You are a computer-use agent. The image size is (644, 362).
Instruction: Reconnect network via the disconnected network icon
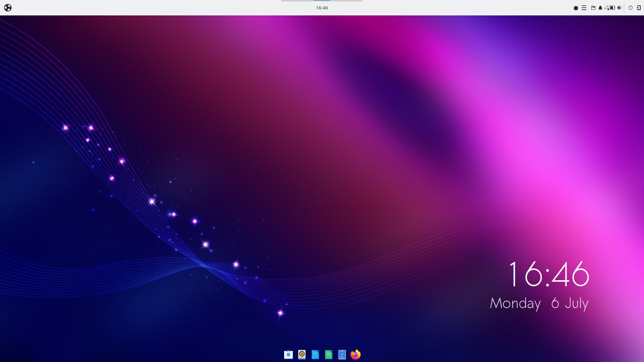(606, 7)
